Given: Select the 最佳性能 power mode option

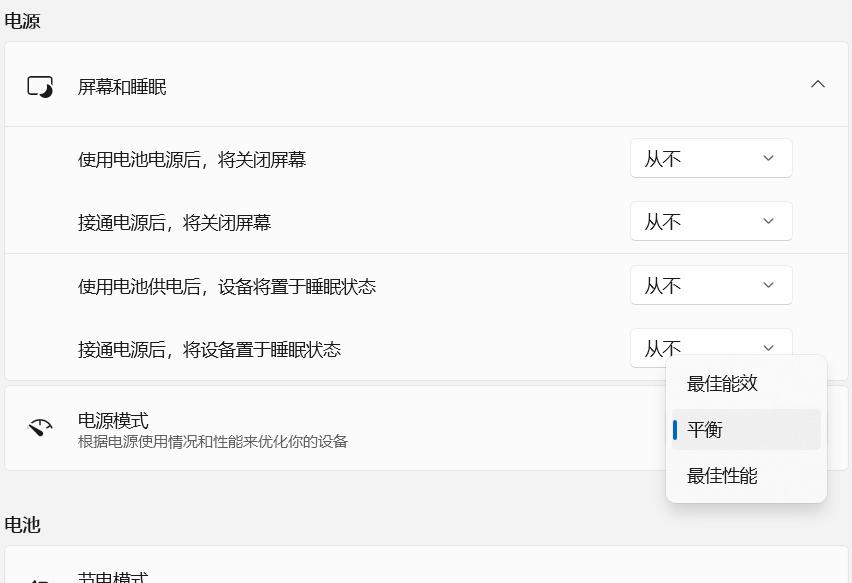Looking at the screenshot, I should pyautogui.click(x=746, y=476).
